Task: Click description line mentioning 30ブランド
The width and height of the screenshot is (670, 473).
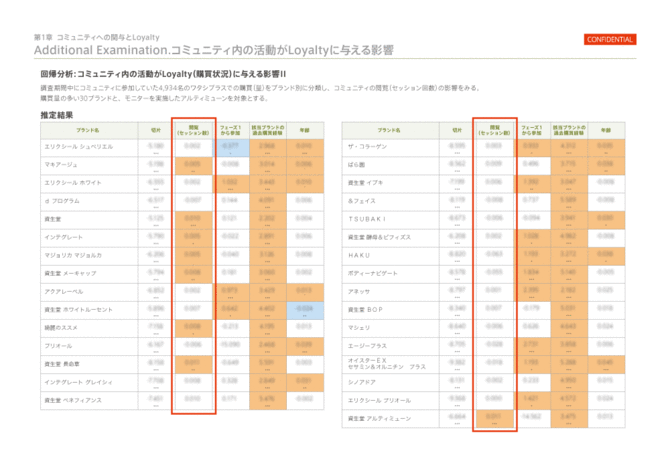Action: click(154, 98)
